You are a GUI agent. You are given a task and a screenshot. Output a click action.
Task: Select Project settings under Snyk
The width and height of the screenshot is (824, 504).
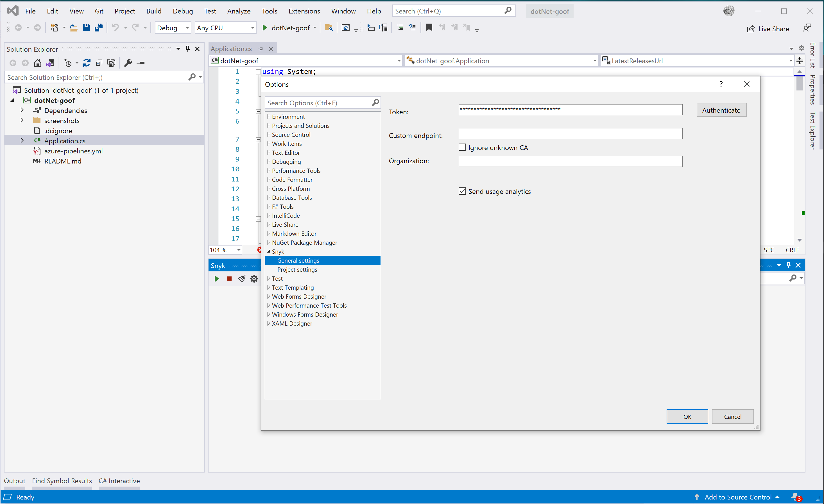(297, 269)
